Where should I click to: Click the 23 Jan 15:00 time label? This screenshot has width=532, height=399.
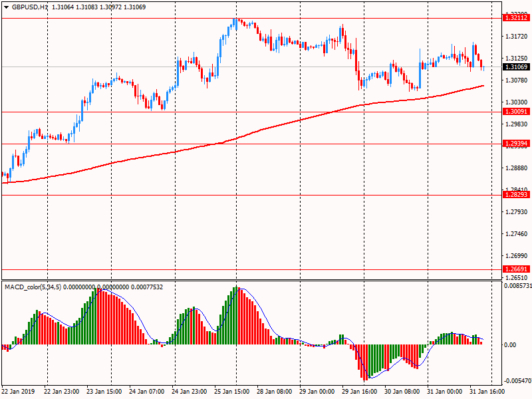click(104, 391)
